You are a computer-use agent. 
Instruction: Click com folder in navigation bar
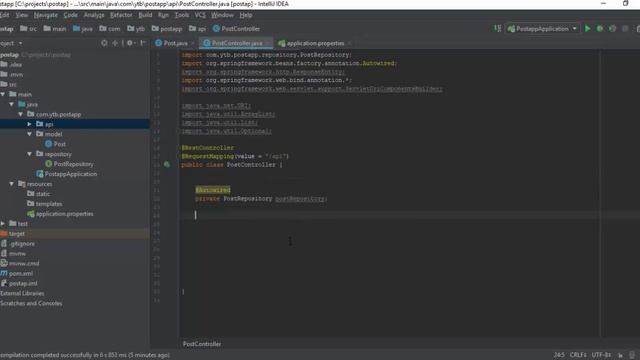click(x=110, y=29)
